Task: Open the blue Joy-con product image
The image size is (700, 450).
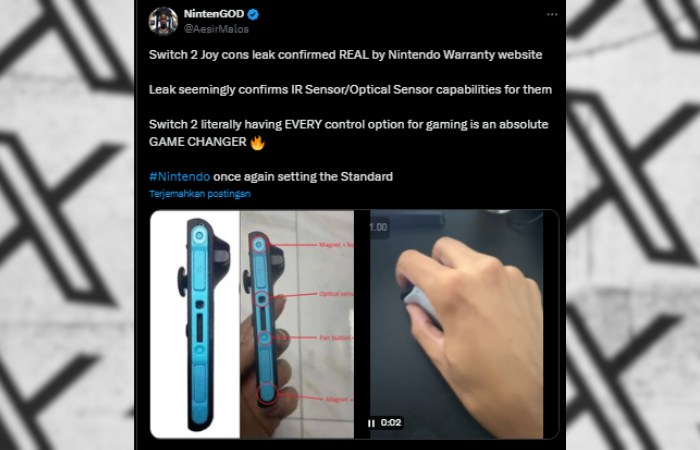Action: click(195, 324)
